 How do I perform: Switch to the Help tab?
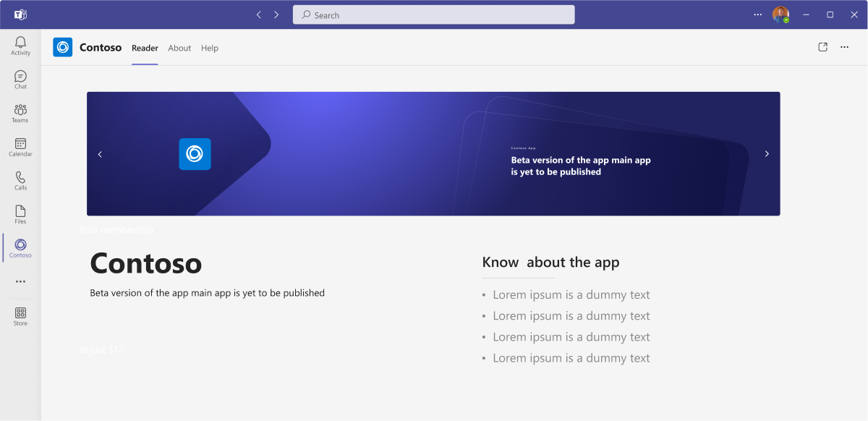pos(210,48)
